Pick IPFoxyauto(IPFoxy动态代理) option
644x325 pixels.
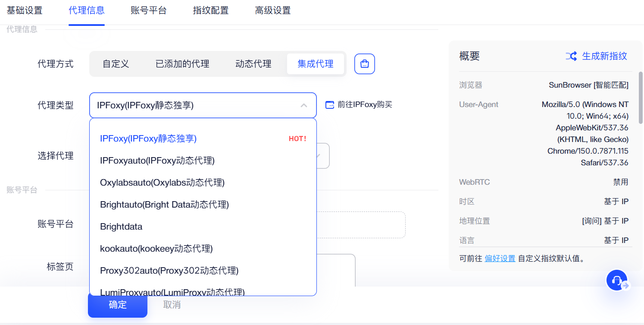click(x=203, y=161)
